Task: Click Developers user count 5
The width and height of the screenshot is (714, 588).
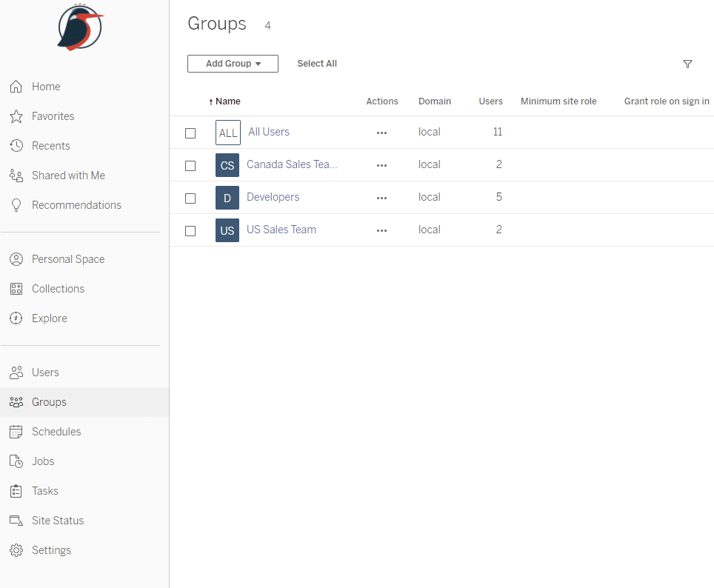Action: (499, 197)
